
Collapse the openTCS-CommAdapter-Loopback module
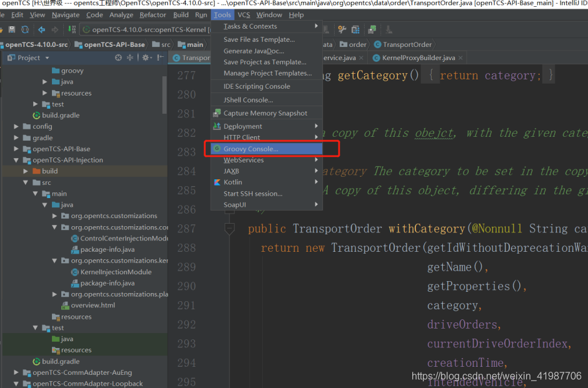(16, 384)
